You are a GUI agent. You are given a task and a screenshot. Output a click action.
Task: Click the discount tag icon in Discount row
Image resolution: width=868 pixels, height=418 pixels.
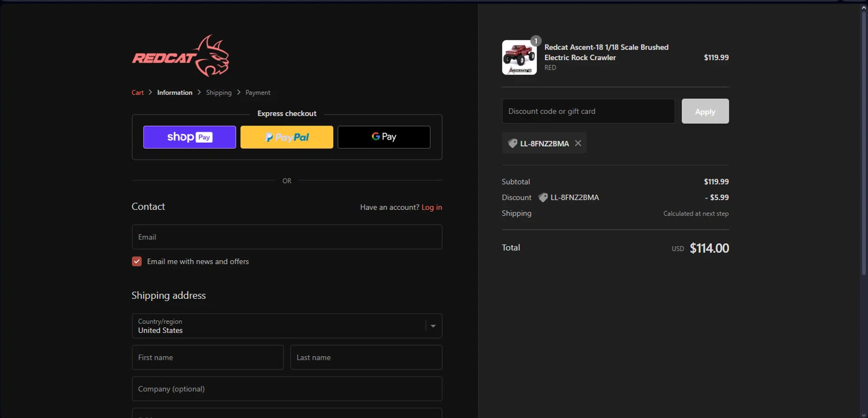543,198
